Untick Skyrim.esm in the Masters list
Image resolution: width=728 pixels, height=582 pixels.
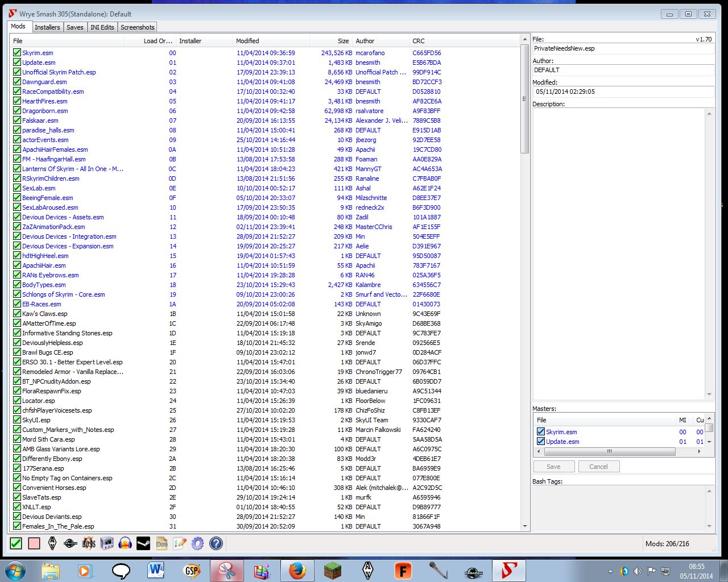coord(541,432)
